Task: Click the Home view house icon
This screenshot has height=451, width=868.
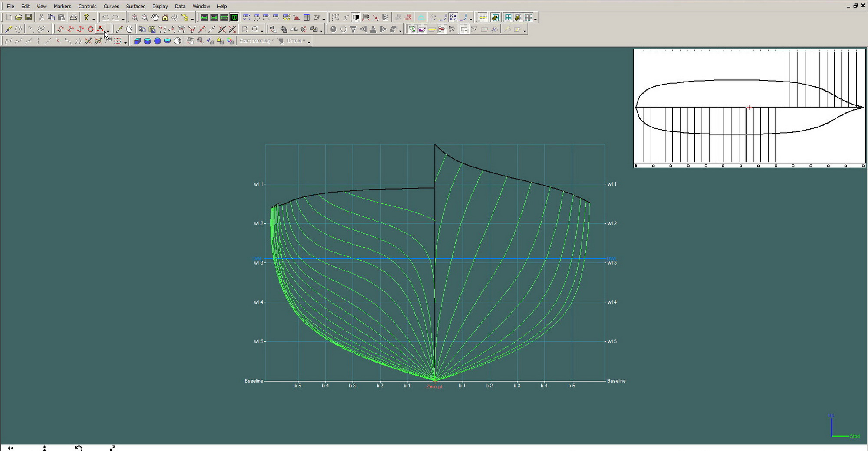Action: 165,17
